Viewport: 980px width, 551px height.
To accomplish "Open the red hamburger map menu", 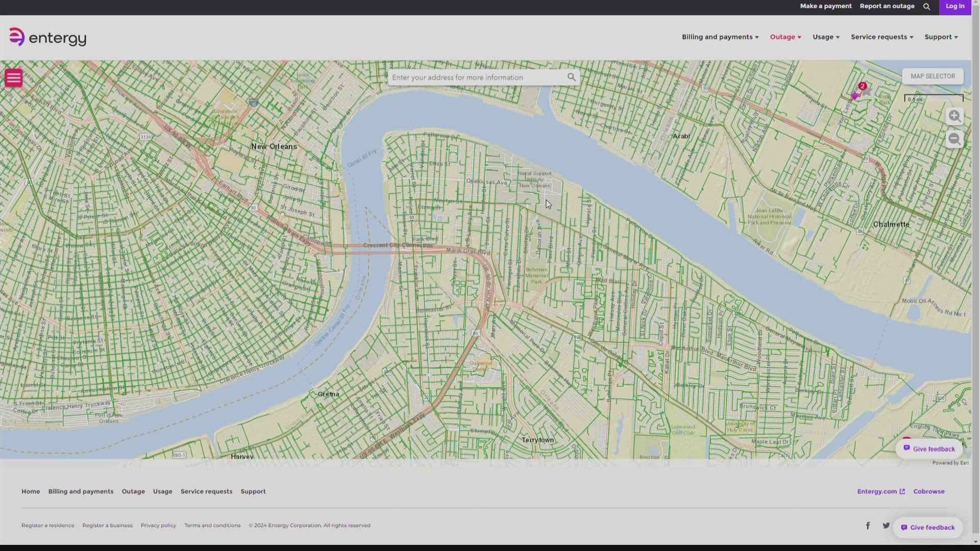I will pyautogui.click(x=14, y=78).
